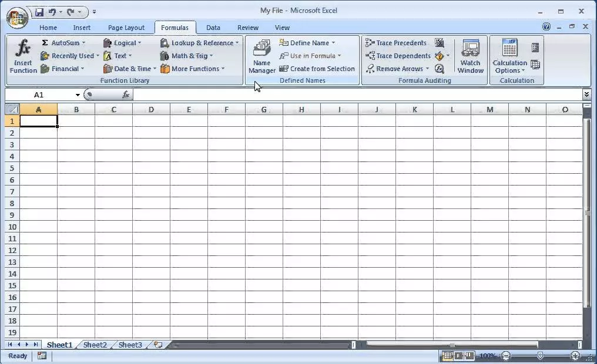Go to last sheet navigation arrow
This screenshot has width=597, height=364.
36,345
